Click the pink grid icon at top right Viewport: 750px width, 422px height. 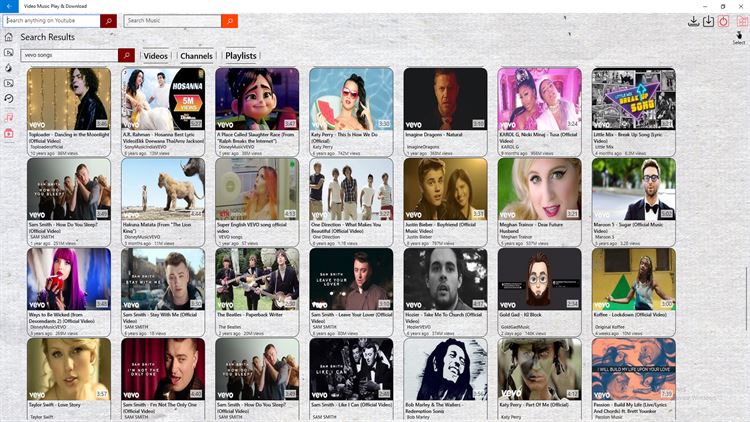[743, 22]
